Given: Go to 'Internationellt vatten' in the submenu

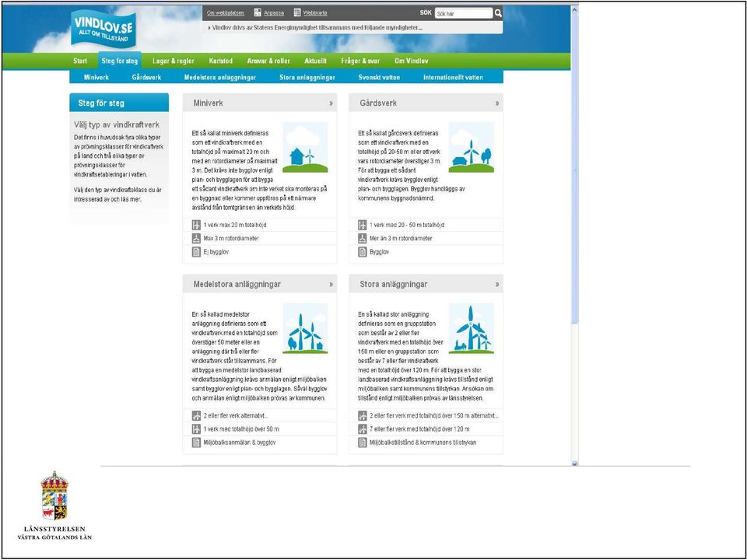Looking at the screenshot, I should [453, 77].
